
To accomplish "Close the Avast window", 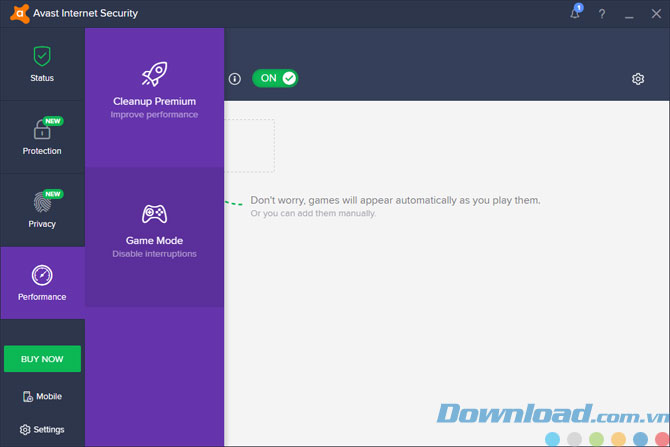I will tap(656, 14).
